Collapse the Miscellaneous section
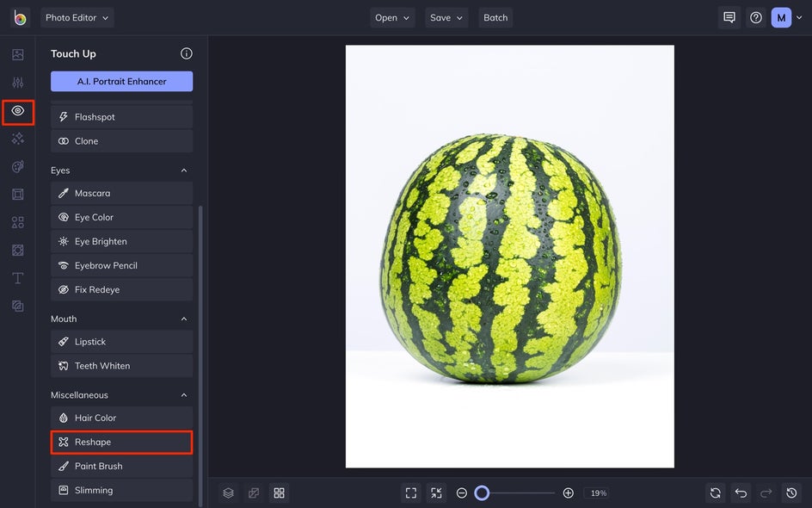 coord(184,395)
